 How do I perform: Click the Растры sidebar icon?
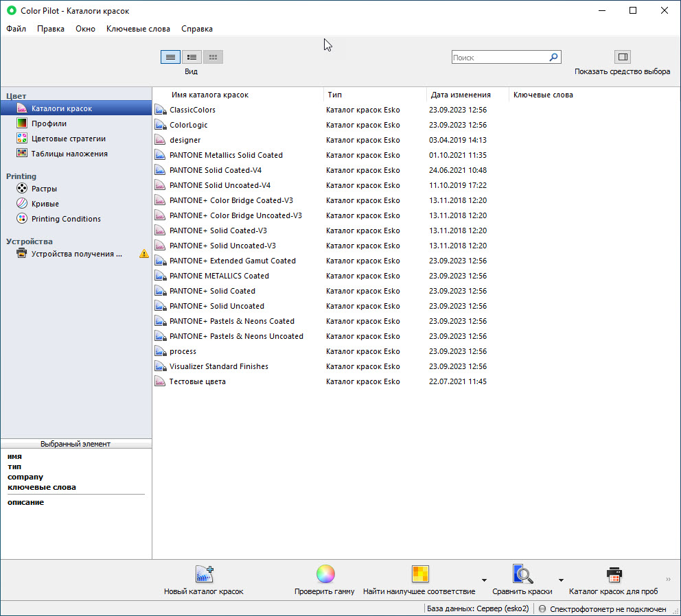click(22, 189)
